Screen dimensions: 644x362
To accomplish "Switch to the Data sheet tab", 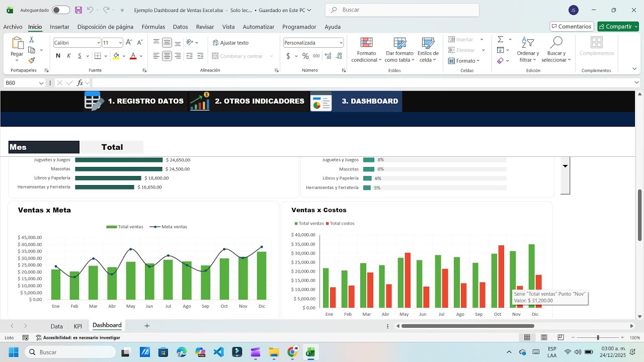I will pos(57,326).
